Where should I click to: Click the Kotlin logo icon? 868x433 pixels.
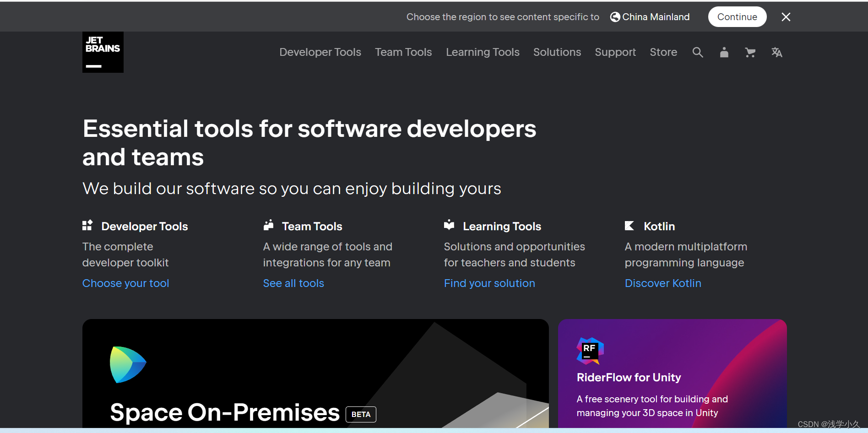pyautogui.click(x=629, y=226)
